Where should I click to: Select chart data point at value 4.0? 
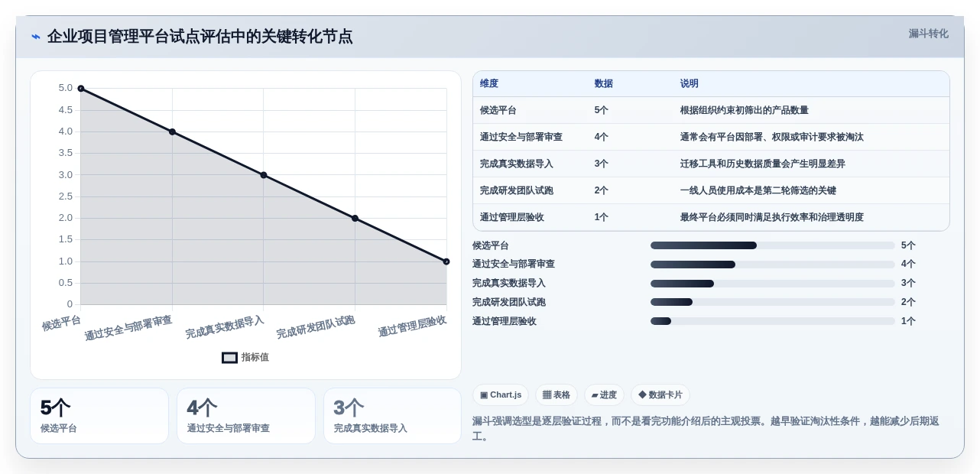172,131
